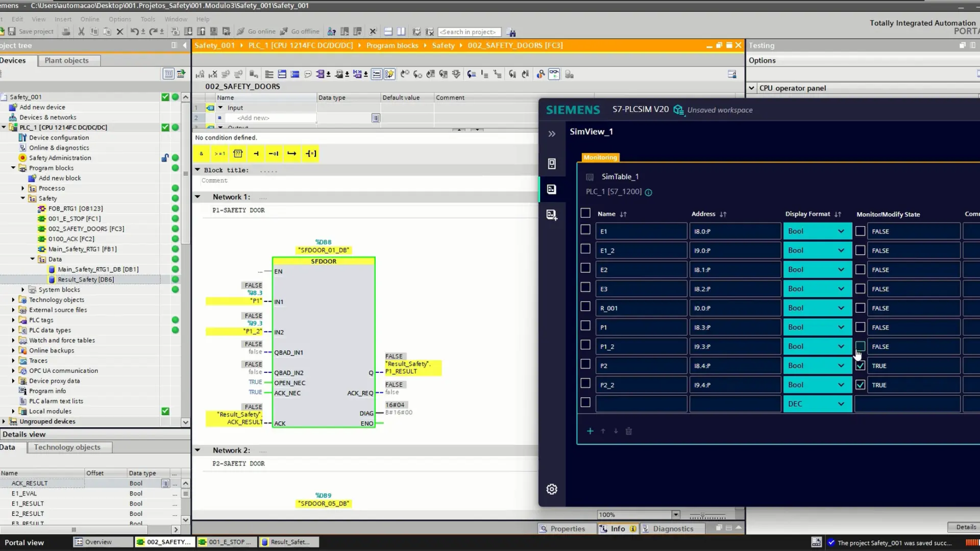Screen dimensions: 980x551
Task: Check the P1_2 monitor state checkbox
Action: point(860,346)
